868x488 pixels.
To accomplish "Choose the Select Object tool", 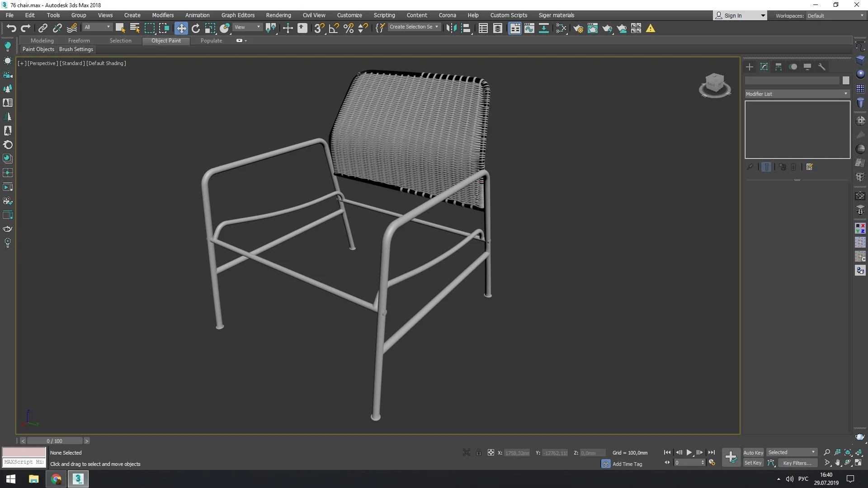I will [x=120, y=28].
